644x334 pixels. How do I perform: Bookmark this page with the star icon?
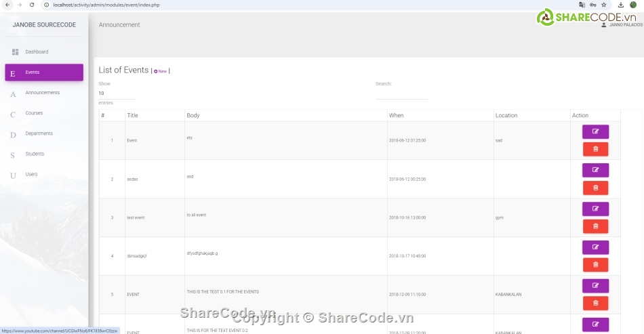tap(604, 5)
